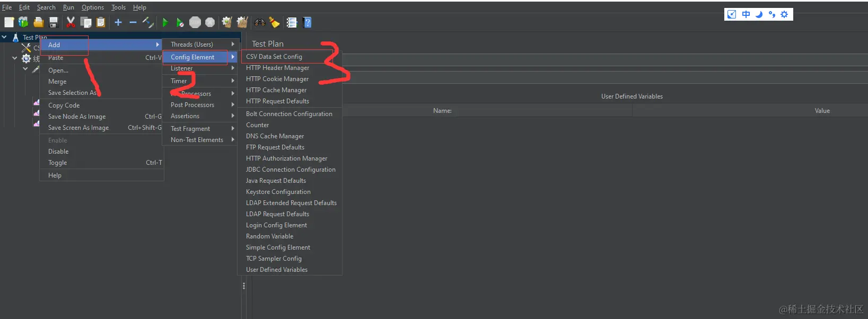Image resolution: width=868 pixels, height=319 pixels.
Task: Start the test with green play icon
Action: (165, 22)
